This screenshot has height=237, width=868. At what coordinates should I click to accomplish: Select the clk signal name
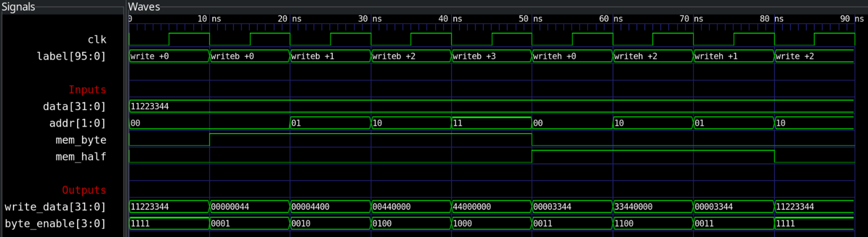[x=97, y=39]
